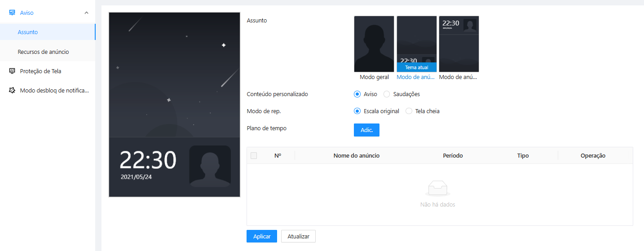Click the Aviso monitor icon in sidebar
The height and width of the screenshot is (251, 644).
(x=12, y=13)
